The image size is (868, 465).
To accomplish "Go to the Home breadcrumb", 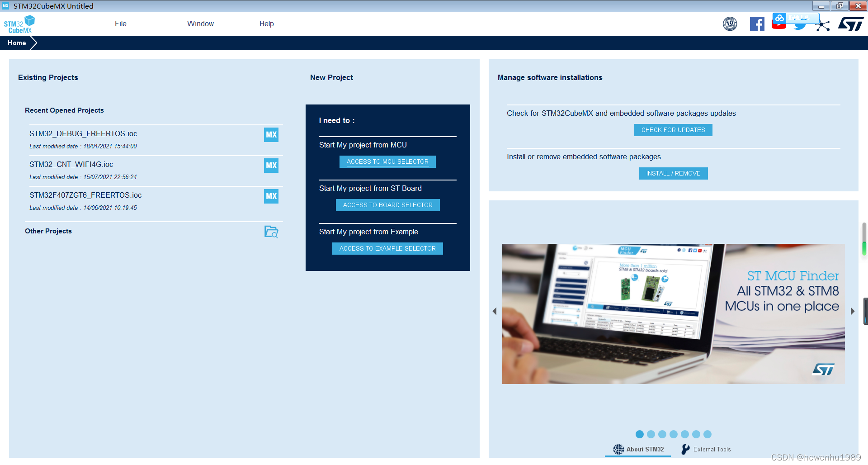I will coord(17,43).
